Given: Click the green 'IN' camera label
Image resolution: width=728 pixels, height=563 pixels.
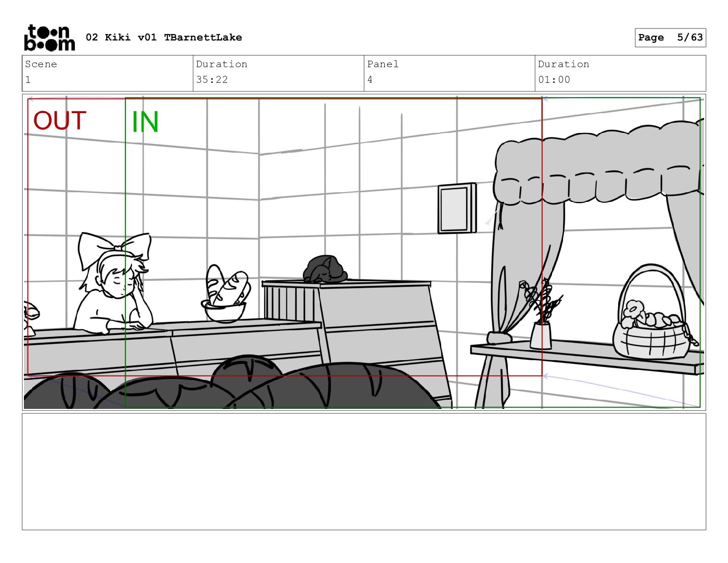Looking at the screenshot, I should pos(145,122).
